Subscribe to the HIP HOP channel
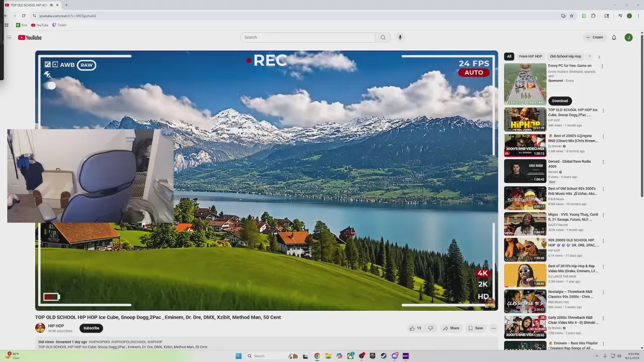644x362 pixels. (x=91, y=328)
